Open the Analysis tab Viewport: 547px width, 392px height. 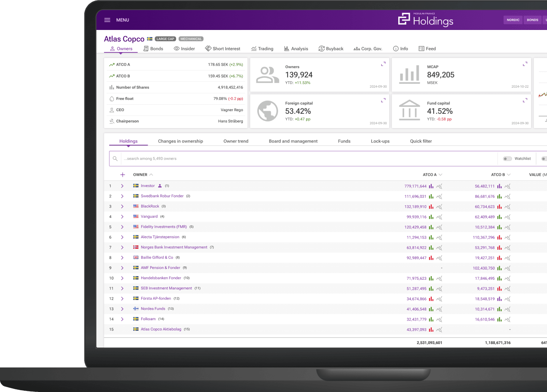299,48
